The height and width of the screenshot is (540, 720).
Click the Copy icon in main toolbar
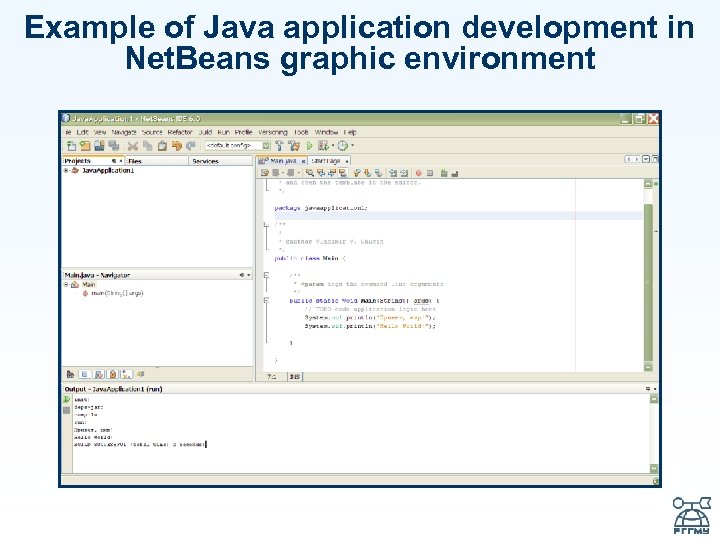(147, 146)
